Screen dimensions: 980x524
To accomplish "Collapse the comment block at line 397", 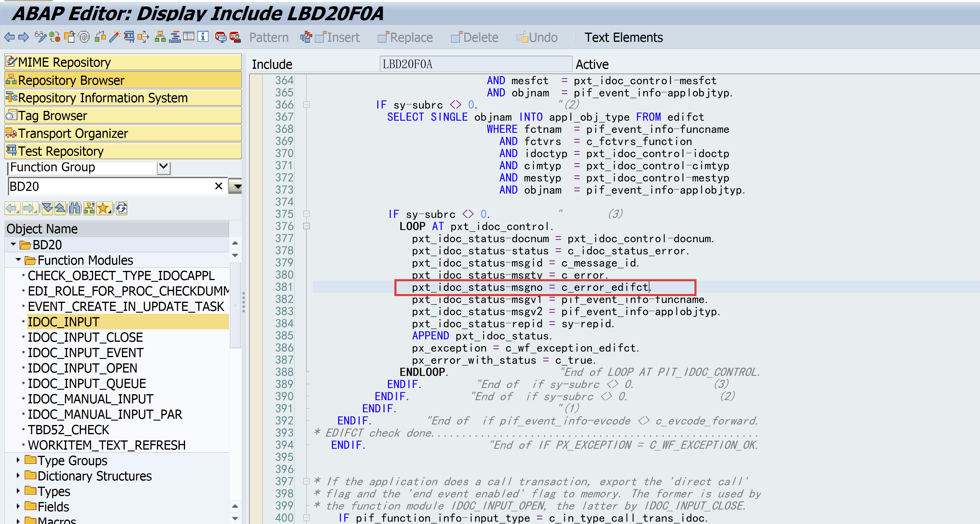I will click(306, 481).
